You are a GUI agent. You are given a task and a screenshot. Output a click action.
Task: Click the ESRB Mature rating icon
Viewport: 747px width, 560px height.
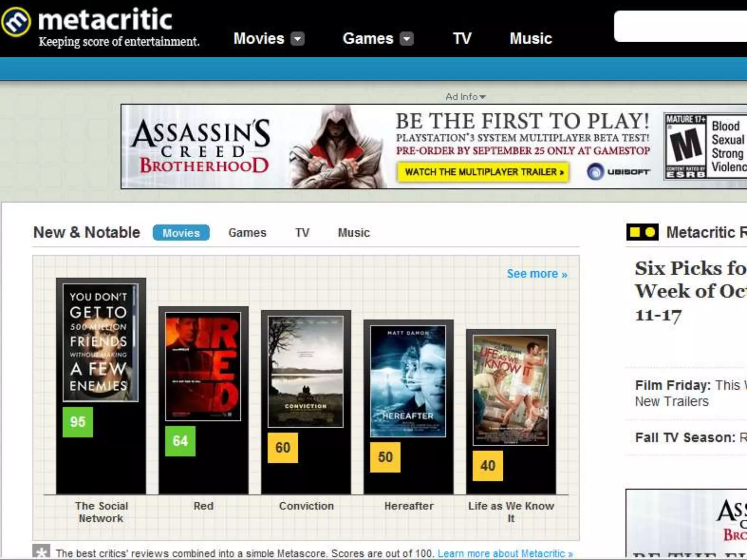(x=686, y=146)
